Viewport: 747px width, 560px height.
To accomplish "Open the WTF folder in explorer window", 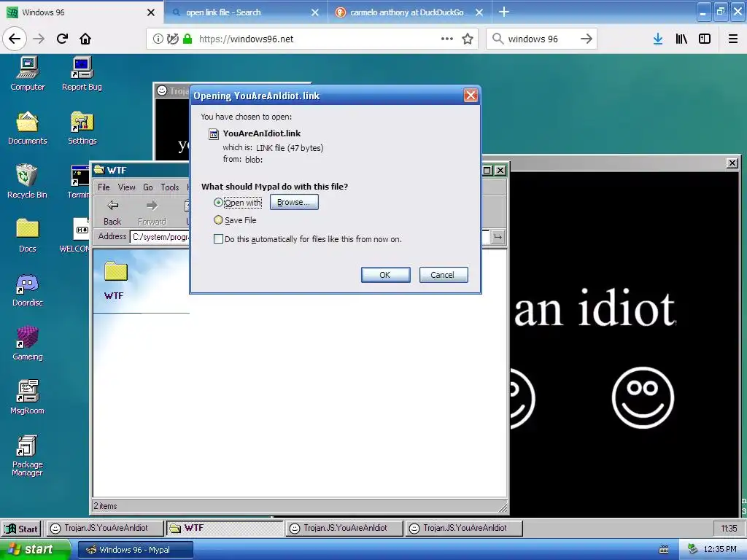I will [115, 280].
